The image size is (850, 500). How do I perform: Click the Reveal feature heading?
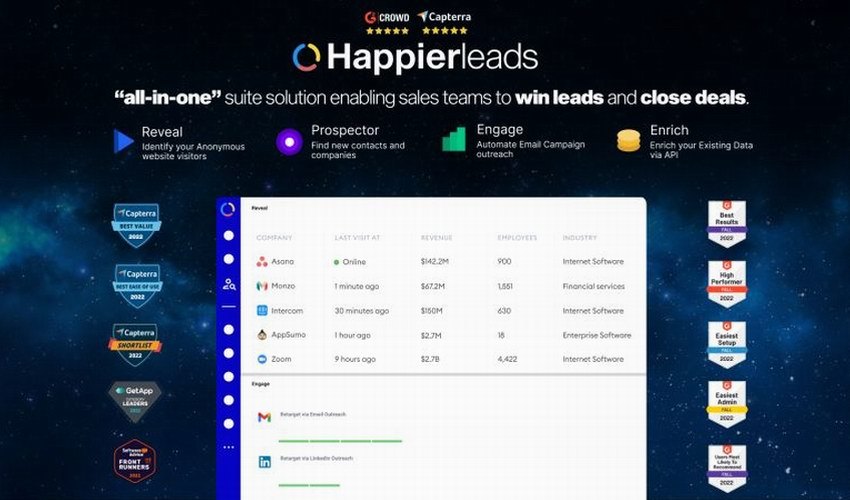162,132
